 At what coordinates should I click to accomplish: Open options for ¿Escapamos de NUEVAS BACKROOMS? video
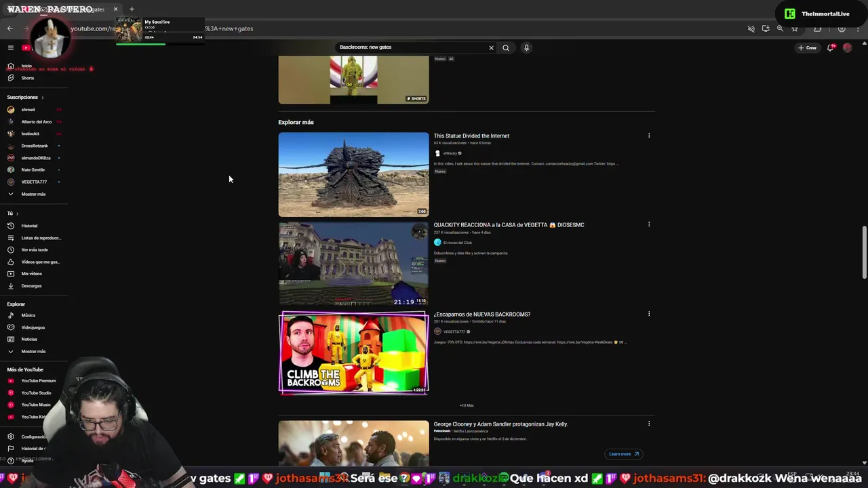[649, 314]
